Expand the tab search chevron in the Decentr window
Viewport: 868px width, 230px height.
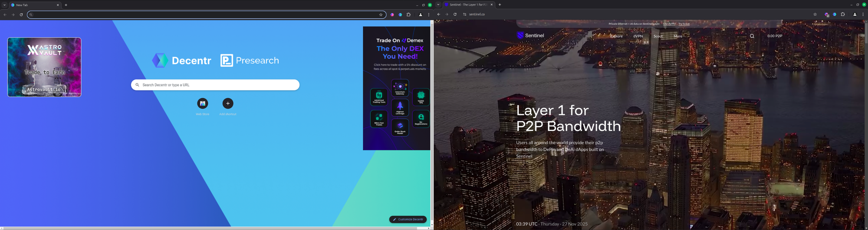click(4, 5)
